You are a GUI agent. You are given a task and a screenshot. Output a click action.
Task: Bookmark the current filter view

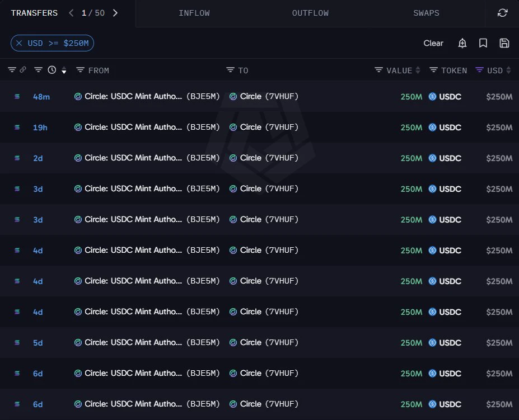[x=483, y=43]
